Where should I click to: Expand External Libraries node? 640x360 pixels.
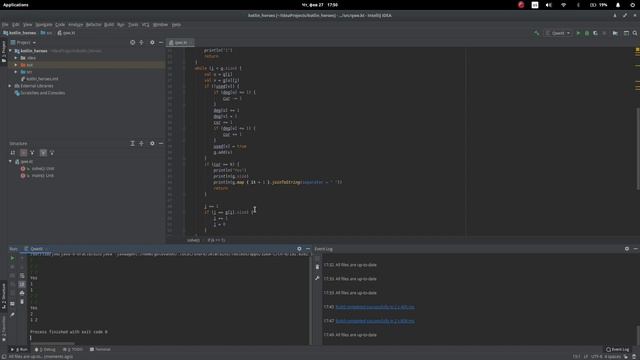(x=10, y=86)
